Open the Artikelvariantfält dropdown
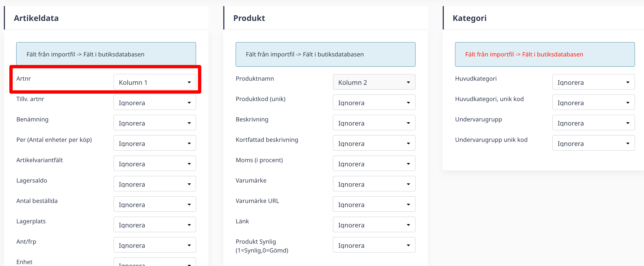This screenshot has width=644, height=266. (155, 163)
